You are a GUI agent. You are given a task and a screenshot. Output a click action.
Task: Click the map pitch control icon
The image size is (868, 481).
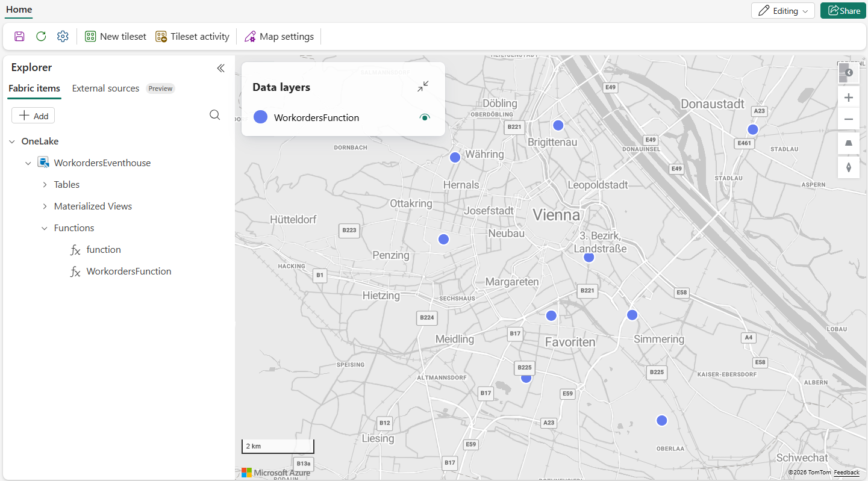tap(848, 143)
